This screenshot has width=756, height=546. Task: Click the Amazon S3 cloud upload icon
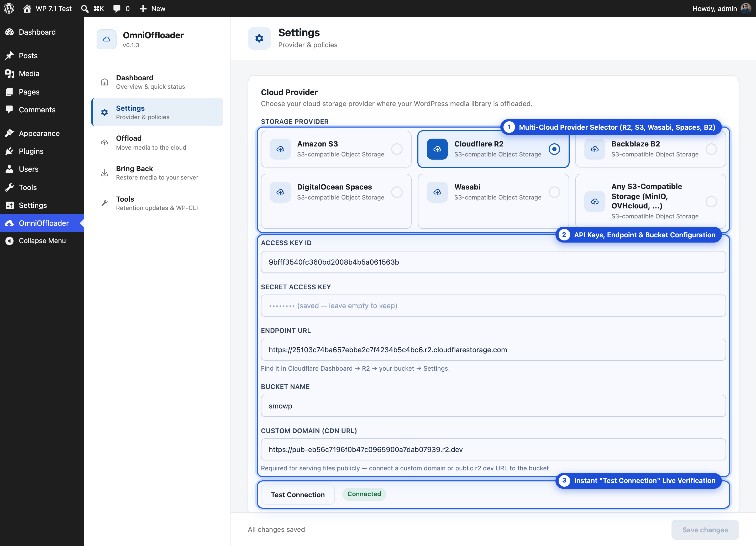coord(280,149)
